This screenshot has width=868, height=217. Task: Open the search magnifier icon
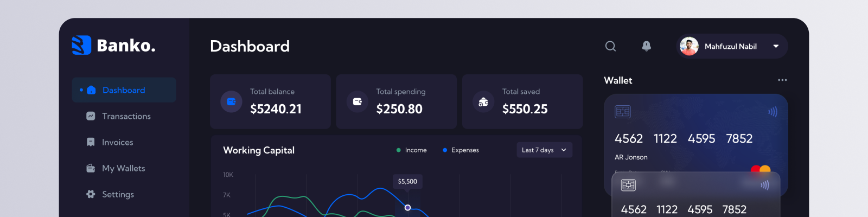[610, 46]
